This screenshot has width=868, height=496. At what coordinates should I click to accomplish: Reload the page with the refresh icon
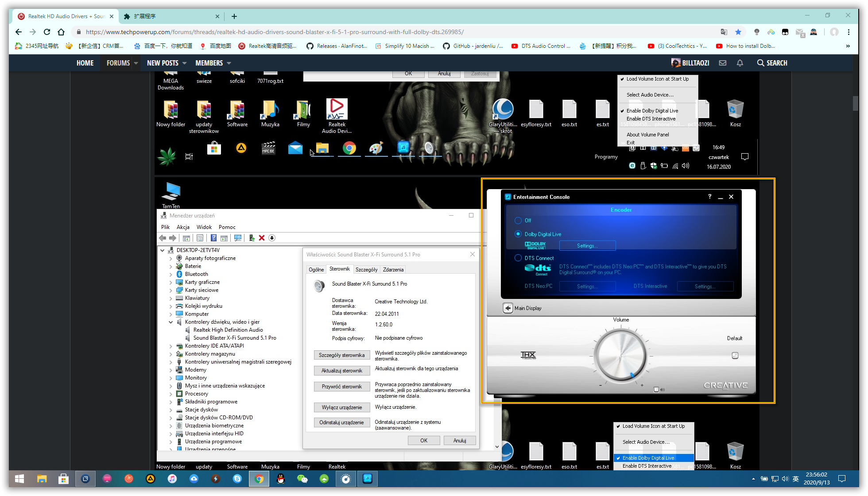click(x=47, y=32)
